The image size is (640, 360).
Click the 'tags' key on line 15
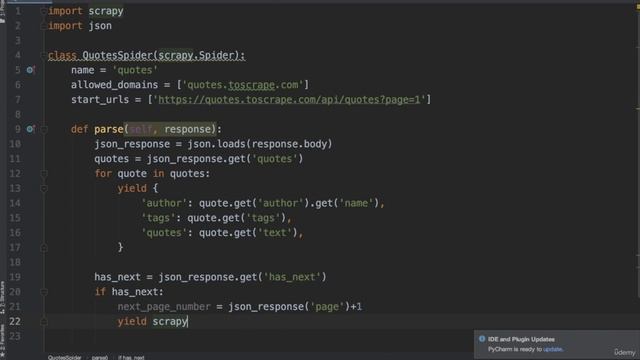tap(158, 218)
